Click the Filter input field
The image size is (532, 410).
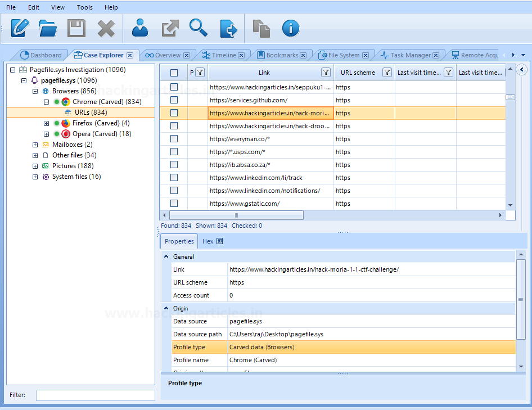point(96,395)
